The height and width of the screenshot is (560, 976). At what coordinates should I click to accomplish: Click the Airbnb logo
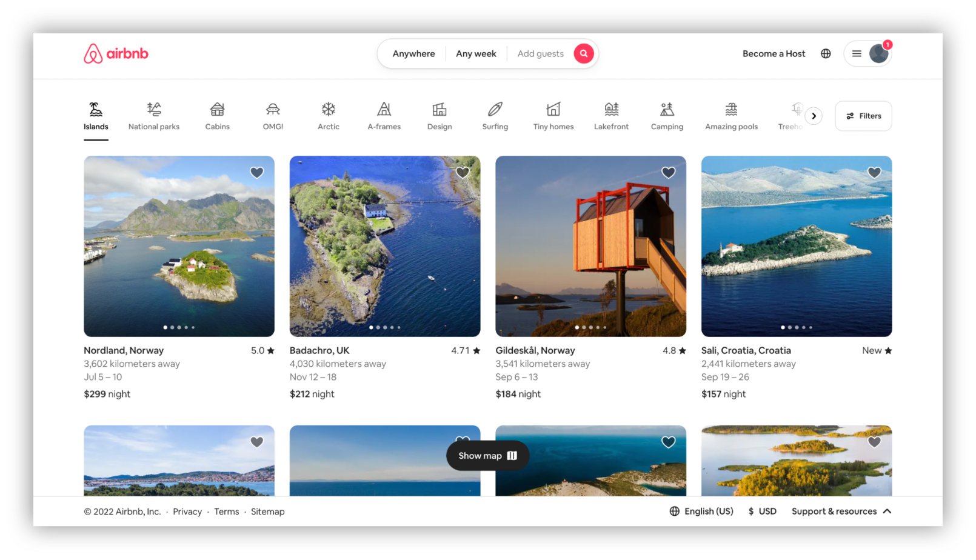pos(116,53)
